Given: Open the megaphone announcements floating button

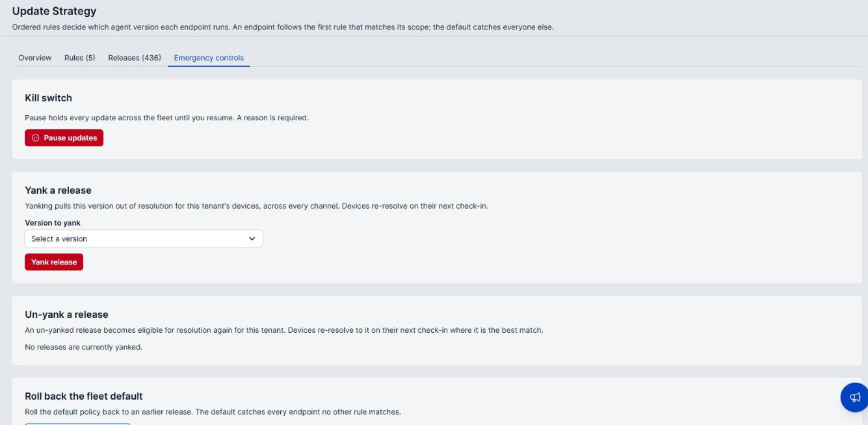Looking at the screenshot, I should coord(855,397).
